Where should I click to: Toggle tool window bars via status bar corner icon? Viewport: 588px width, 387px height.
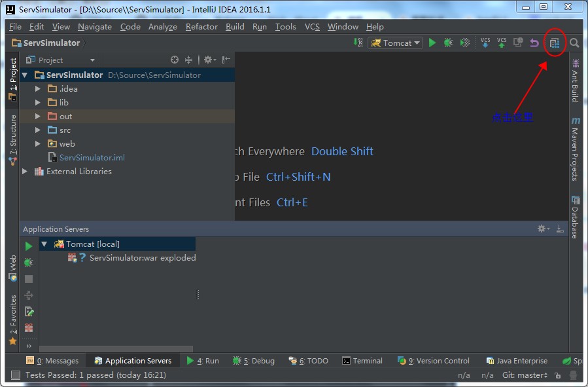tap(16, 375)
